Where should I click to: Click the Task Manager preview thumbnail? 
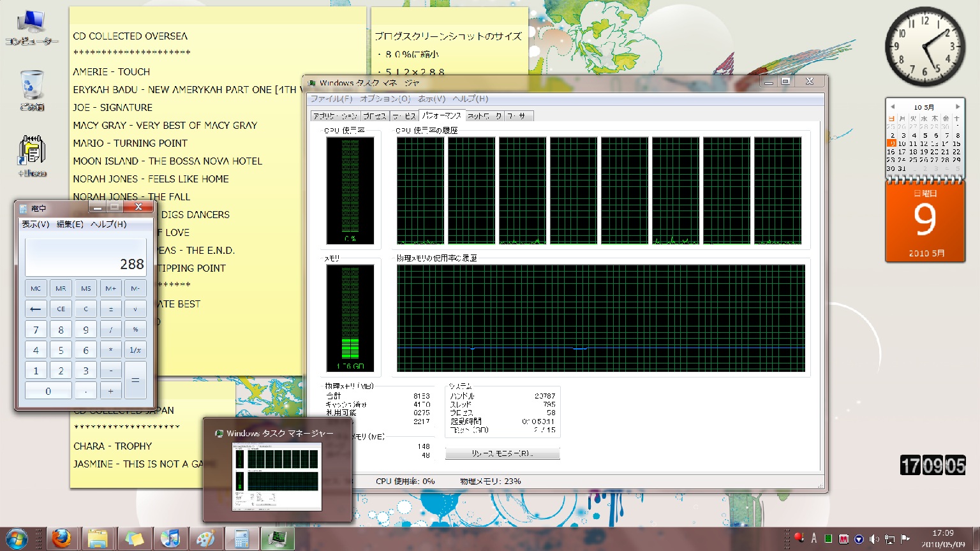277,476
